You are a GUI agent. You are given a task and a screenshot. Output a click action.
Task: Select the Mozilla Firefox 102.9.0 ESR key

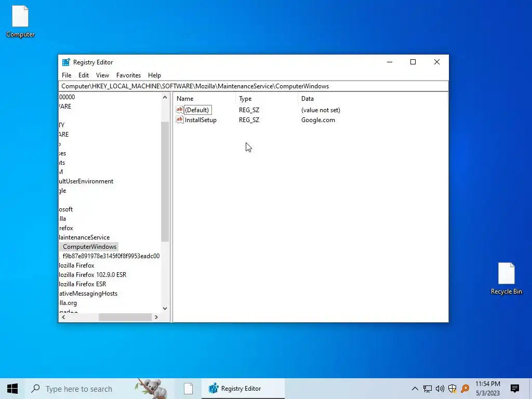92,275
